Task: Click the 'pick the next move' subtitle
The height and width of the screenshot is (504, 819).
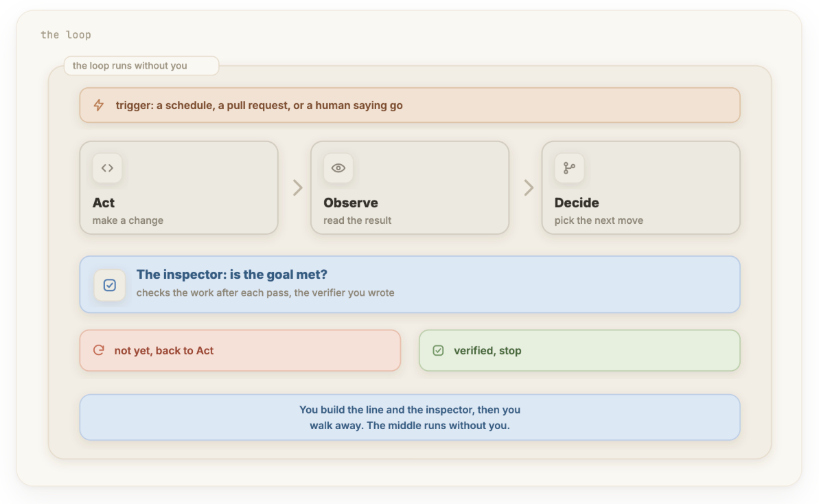Action: [599, 220]
